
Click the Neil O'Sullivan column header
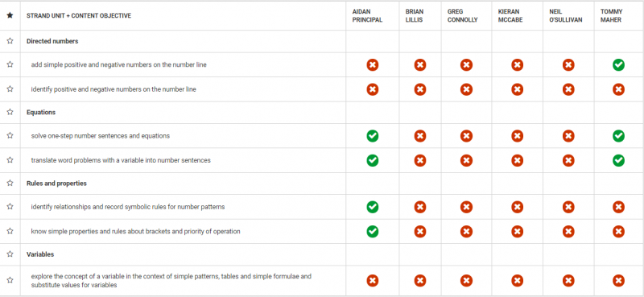(x=566, y=15)
